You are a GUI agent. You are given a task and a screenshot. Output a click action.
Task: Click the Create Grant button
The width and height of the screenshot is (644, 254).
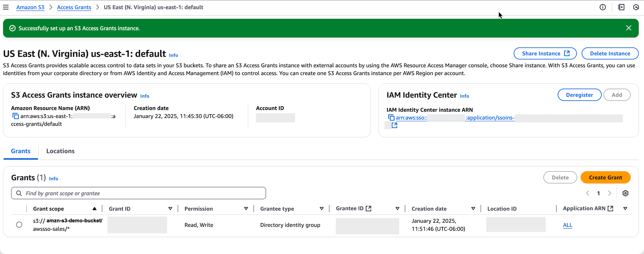(605, 178)
